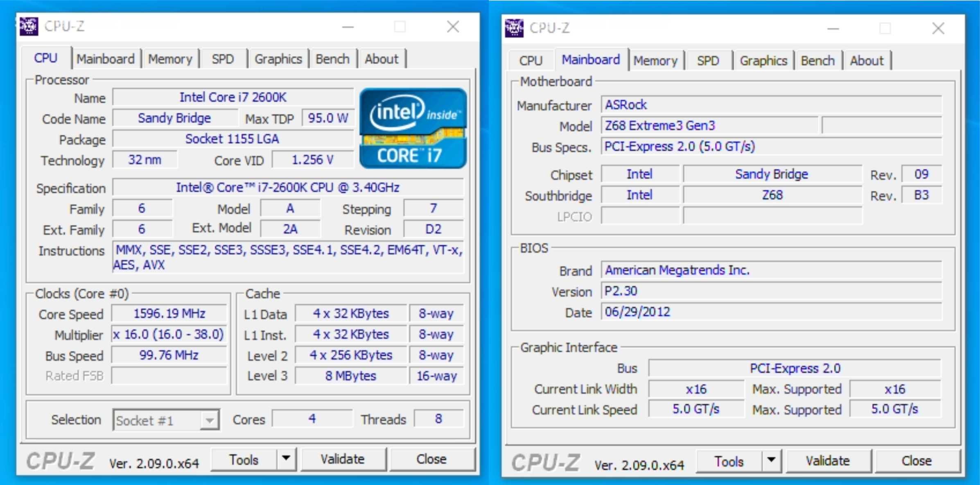980x485 pixels.
Task: Close the right CPU-Z window with X
Action: point(938,29)
